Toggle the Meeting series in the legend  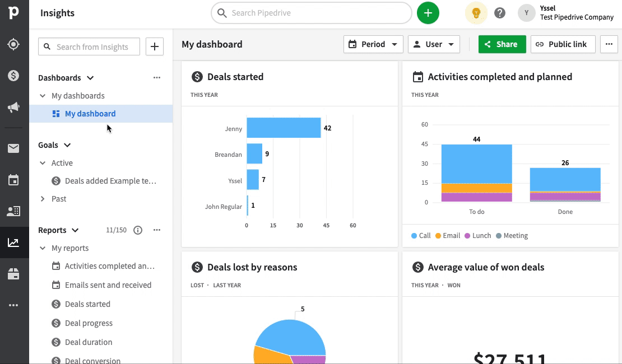512,235
